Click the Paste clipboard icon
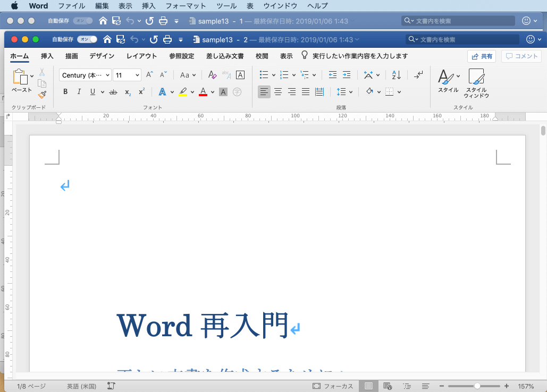Screen dimensions: 547x392 (20, 76)
